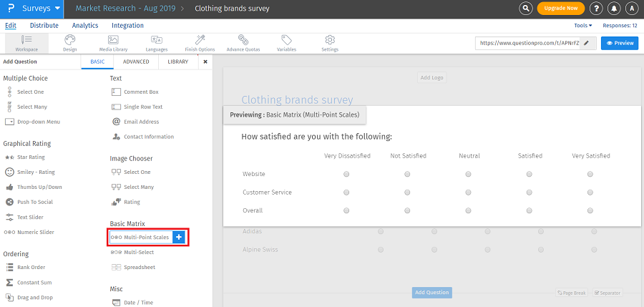Select Very Satisfied for Overall row
The image size is (644, 307).
pyautogui.click(x=590, y=211)
